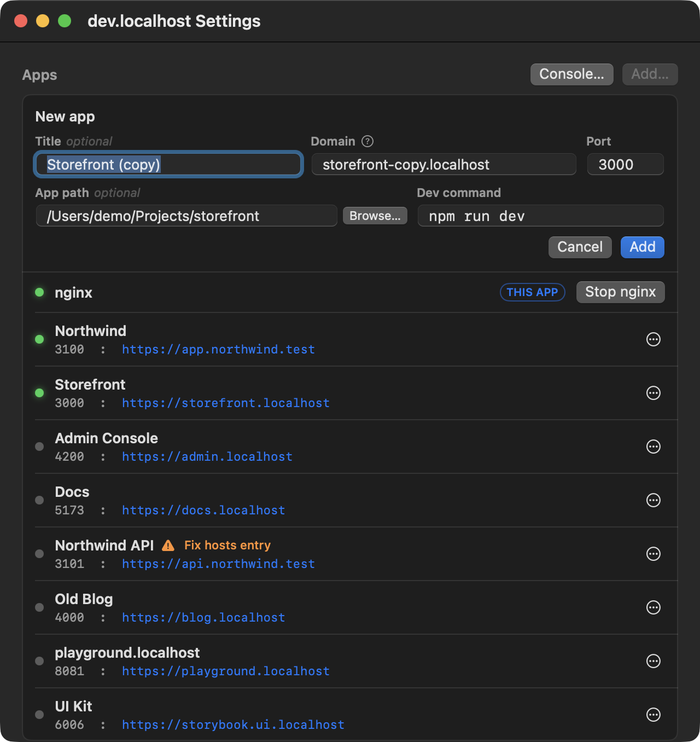This screenshot has width=700, height=742.
Task: Click the Port field showing 3000
Action: (626, 165)
